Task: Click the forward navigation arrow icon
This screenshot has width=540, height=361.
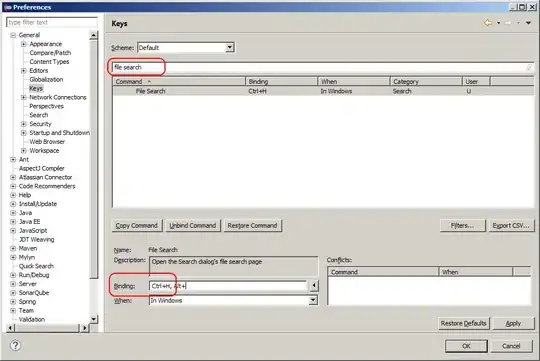Action: tap(508, 23)
